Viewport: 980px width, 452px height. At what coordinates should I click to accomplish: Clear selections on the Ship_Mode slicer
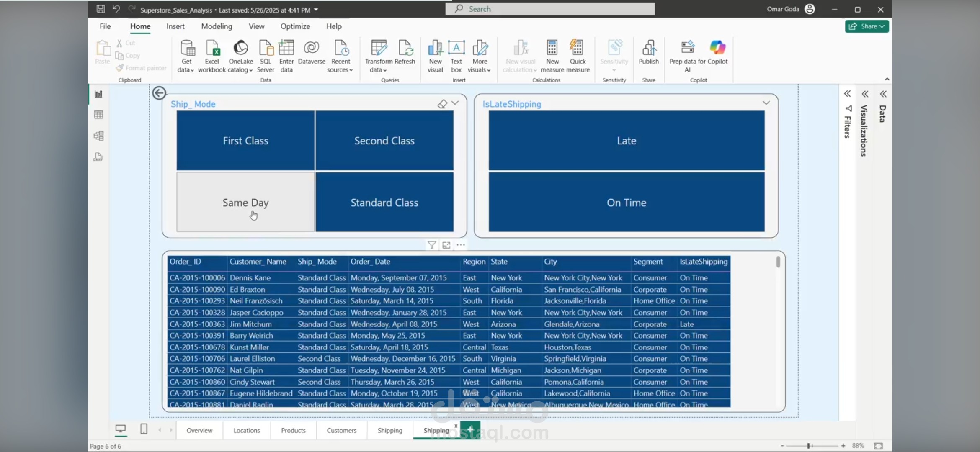point(442,104)
